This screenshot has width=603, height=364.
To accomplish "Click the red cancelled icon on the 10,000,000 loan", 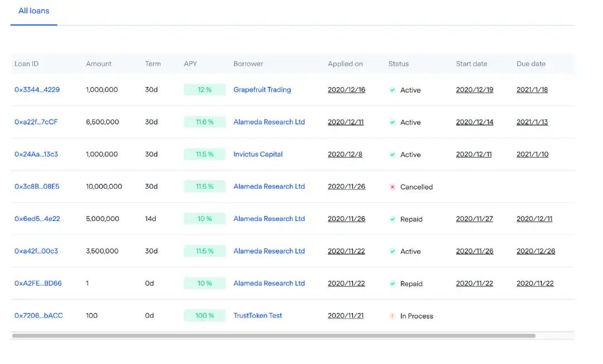I will click(393, 187).
